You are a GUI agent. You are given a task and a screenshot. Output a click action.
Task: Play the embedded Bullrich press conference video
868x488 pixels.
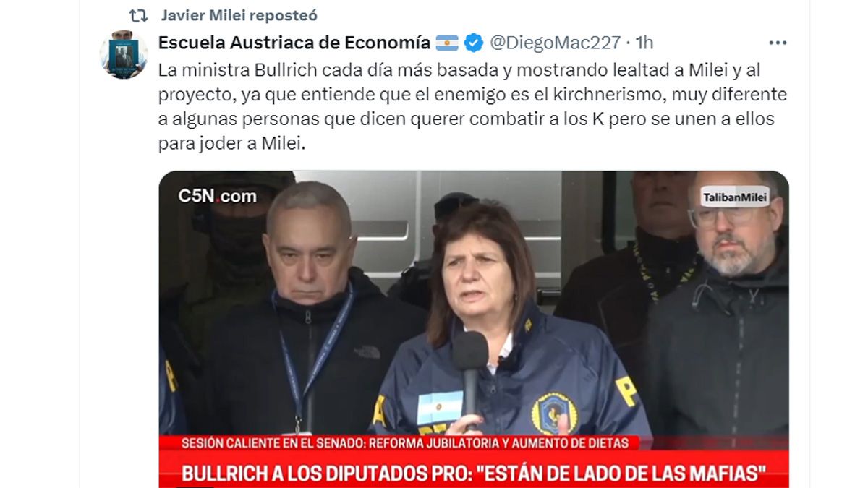coord(474,329)
